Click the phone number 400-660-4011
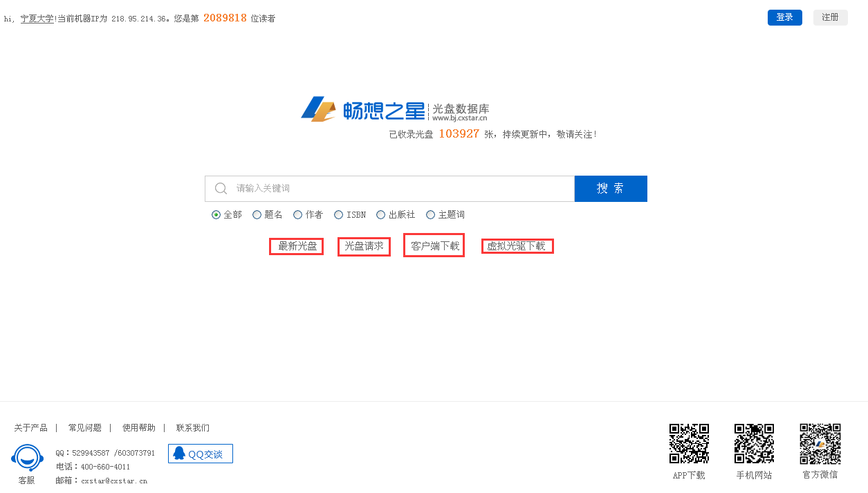 (x=105, y=467)
